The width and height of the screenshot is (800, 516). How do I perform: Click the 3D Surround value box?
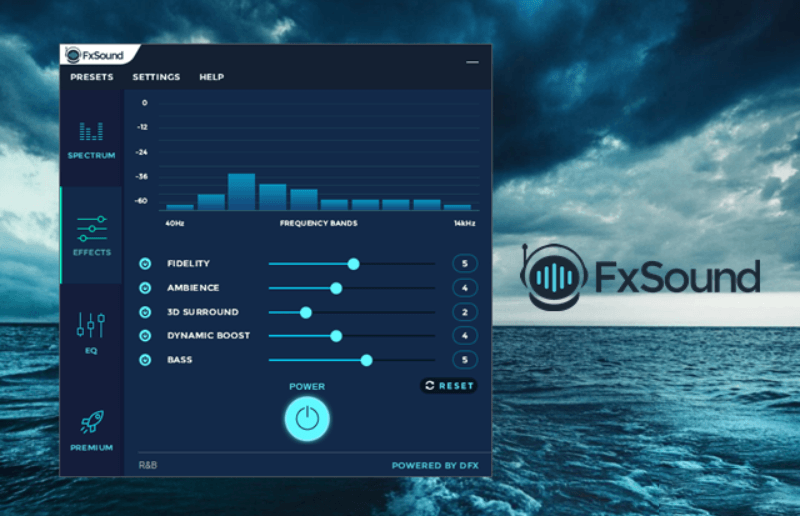pos(465,312)
